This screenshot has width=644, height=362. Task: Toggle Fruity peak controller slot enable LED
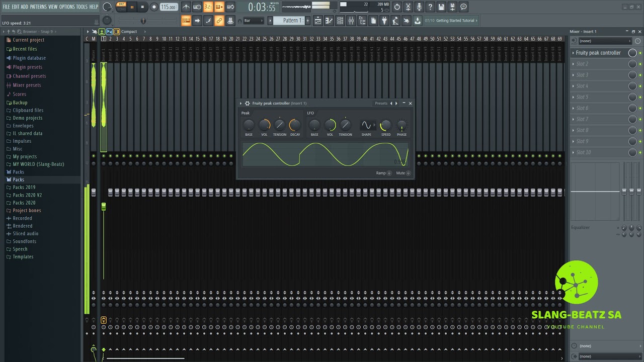(640, 53)
